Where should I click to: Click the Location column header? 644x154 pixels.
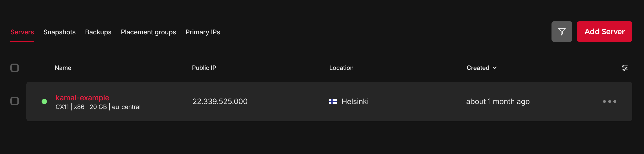(341, 68)
